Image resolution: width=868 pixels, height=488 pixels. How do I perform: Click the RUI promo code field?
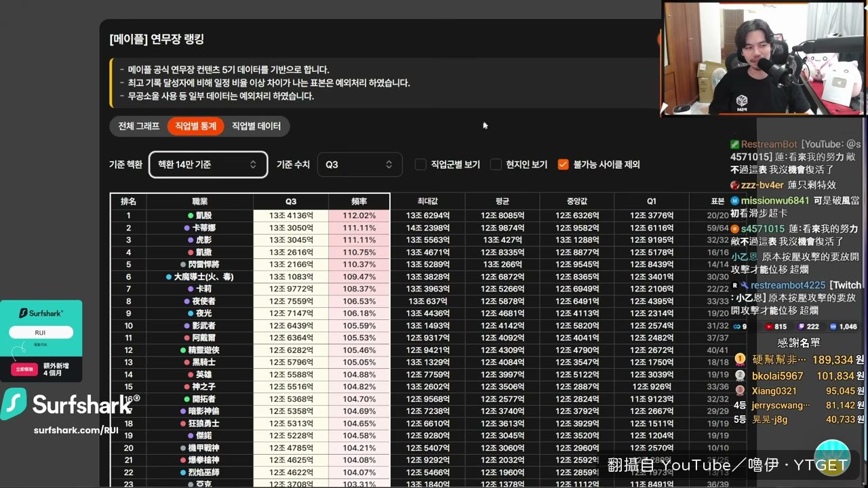coord(41,333)
